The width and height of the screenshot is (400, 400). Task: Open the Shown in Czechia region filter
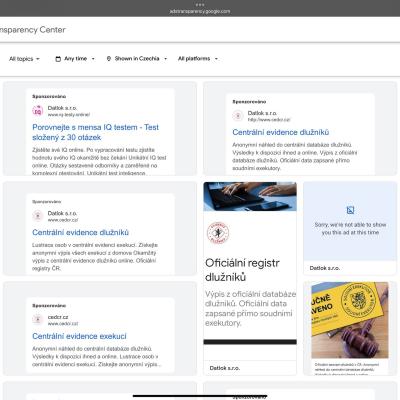[137, 59]
